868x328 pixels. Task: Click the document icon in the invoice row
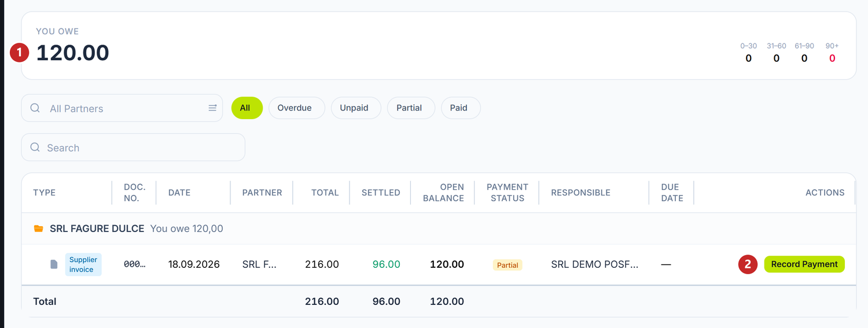pyautogui.click(x=54, y=264)
